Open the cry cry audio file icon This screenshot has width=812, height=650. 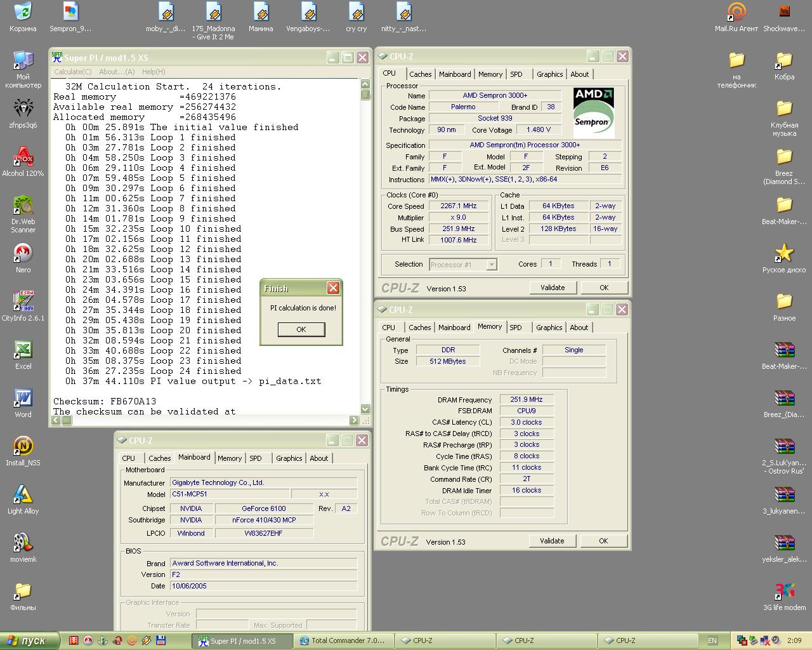pyautogui.click(x=356, y=17)
